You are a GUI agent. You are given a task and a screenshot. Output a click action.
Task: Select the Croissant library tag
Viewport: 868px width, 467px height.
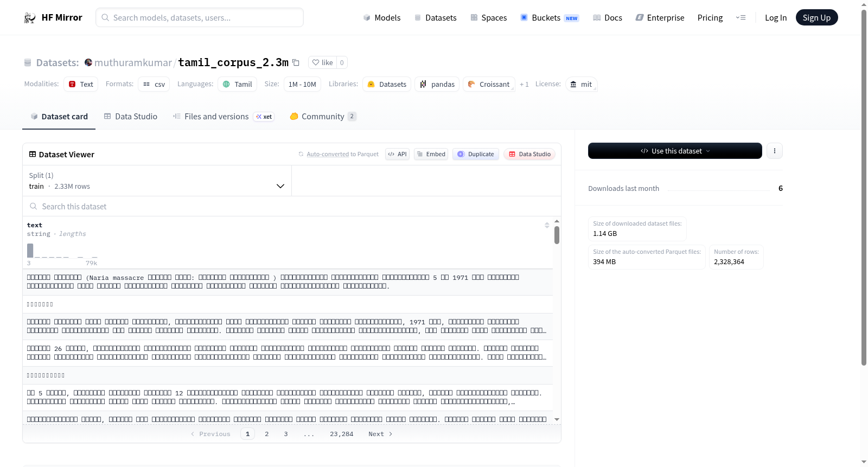[x=489, y=84]
